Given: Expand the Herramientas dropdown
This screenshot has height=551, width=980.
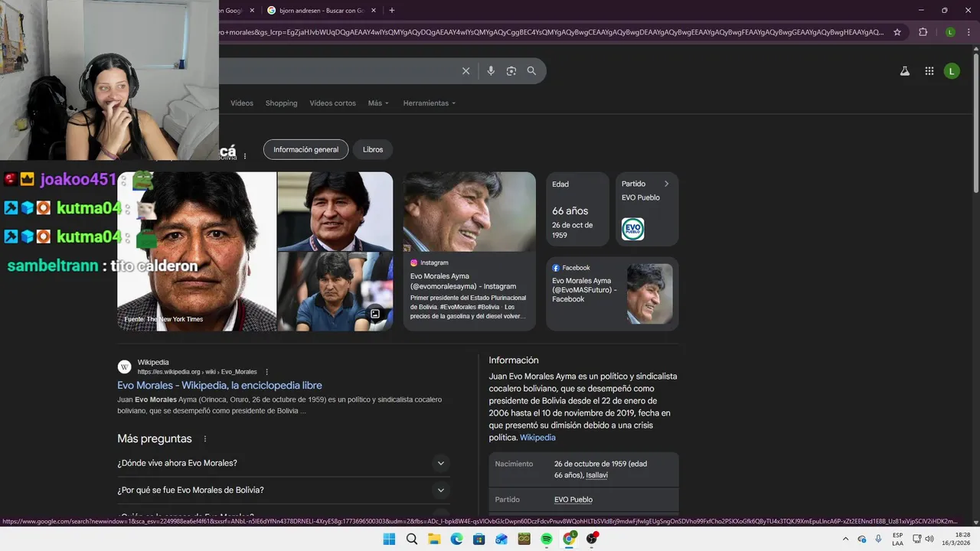Looking at the screenshot, I should tap(430, 103).
